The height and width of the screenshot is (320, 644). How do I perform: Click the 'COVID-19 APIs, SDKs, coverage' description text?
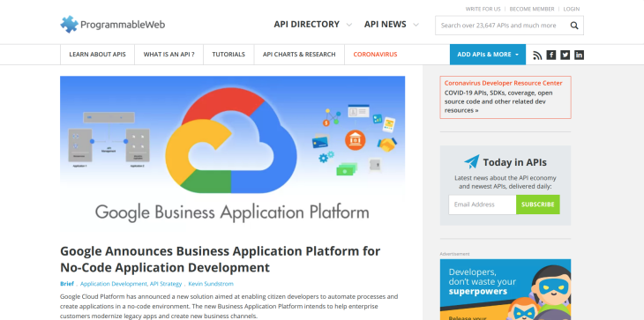click(x=498, y=101)
